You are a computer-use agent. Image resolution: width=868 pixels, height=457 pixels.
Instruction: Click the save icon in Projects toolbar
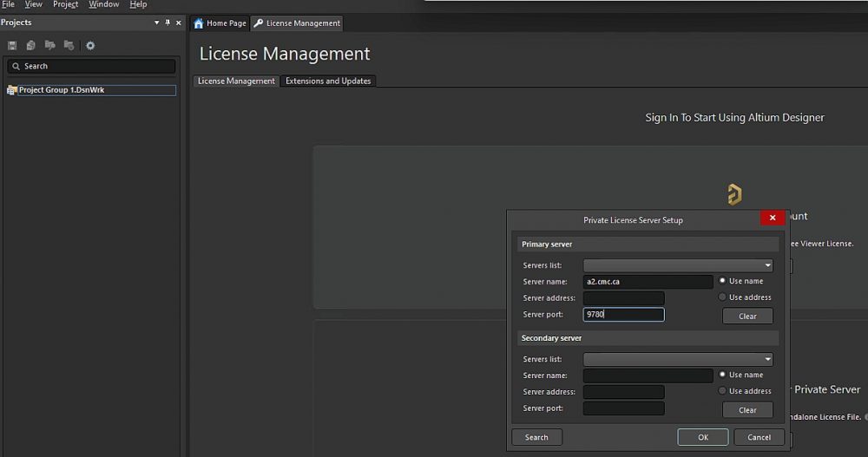tap(12, 45)
